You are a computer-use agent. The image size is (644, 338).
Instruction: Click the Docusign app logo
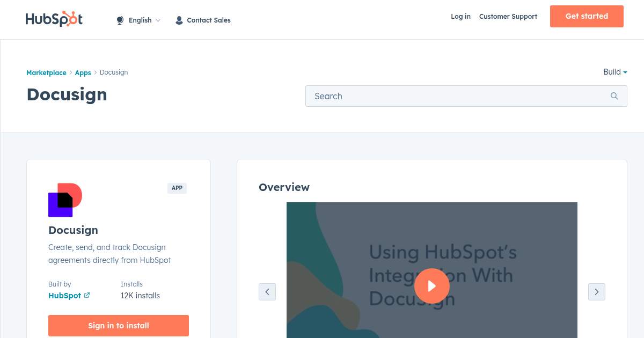pyautogui.click(x=65, y=200)
